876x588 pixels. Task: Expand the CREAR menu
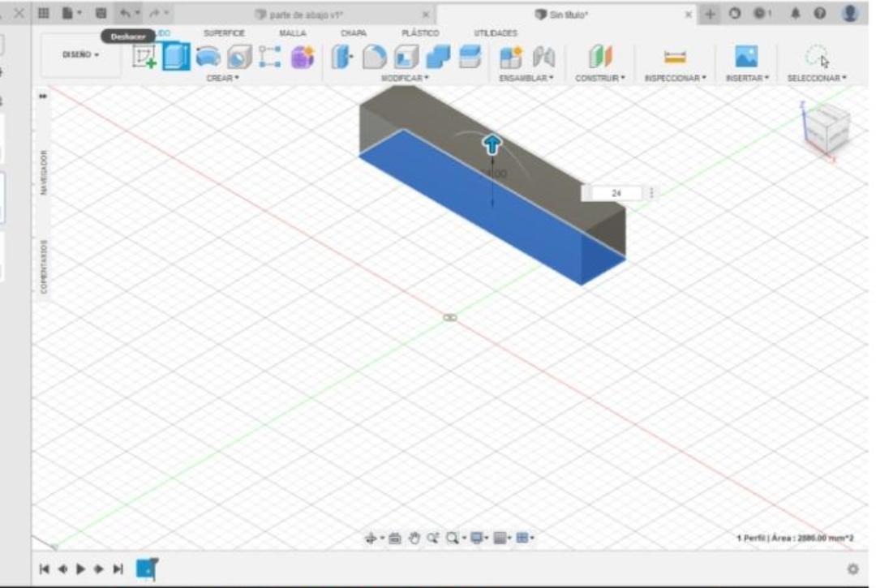click(x=222, y=78)
